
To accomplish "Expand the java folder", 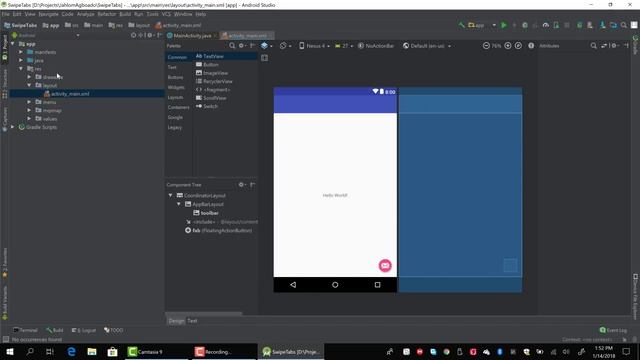I will click(21, 60).
